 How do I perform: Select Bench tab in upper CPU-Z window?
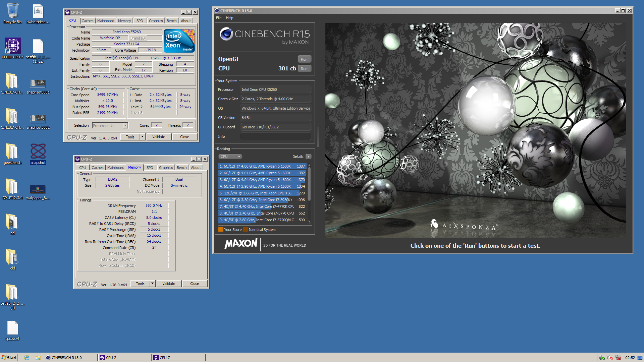[171, 21]
